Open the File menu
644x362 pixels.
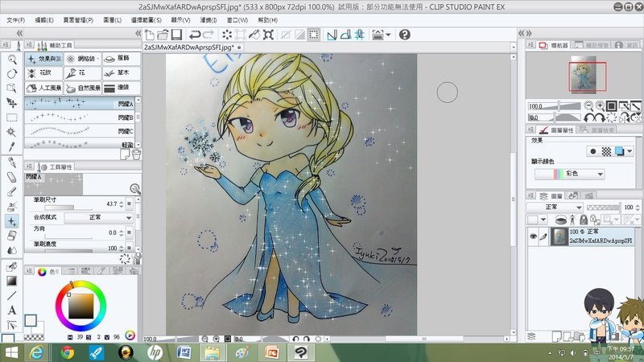click(x=15, y=19)
